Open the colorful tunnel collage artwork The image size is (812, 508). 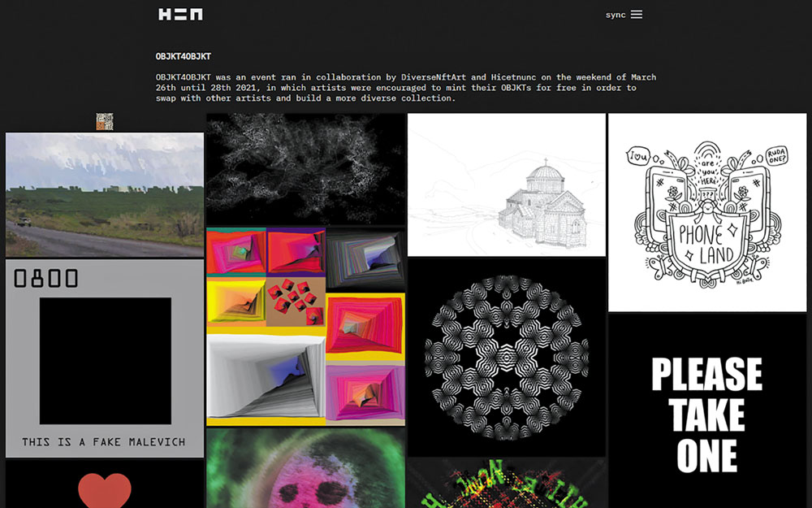coord(305,327)
